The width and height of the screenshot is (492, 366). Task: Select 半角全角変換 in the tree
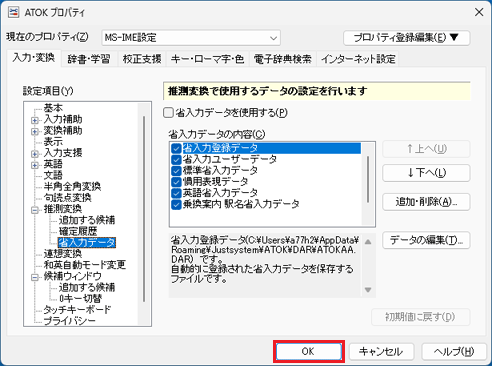pyautogui.click(x=72, y=186)
